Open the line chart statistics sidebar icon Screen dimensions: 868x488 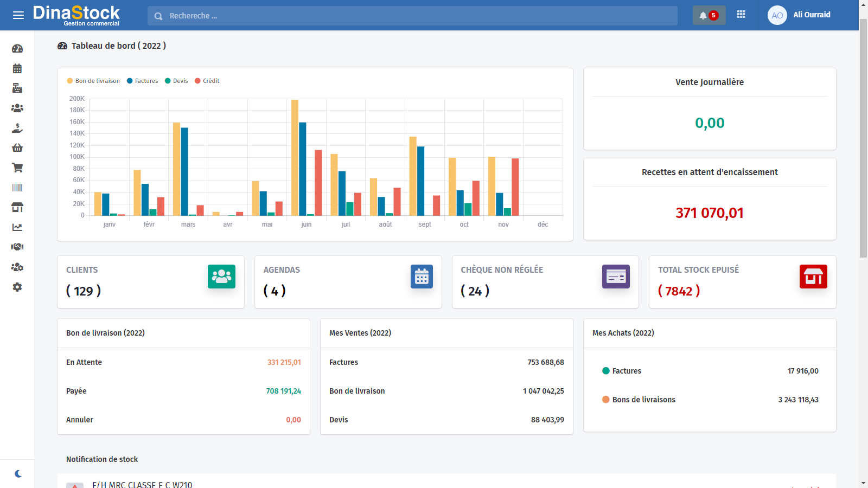tap(17, 227)
